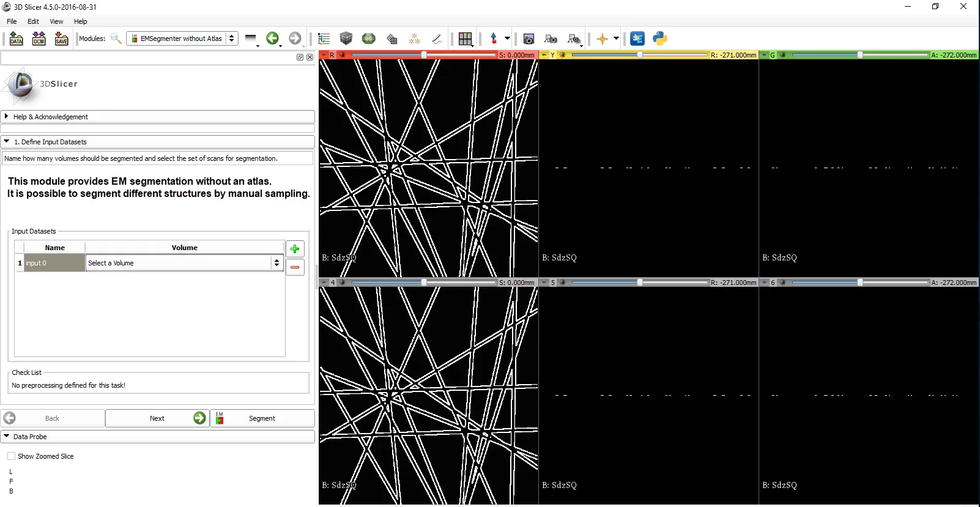This screenshot has width=980, height=507.
Task: Open the Select a Volume combo box
Action: [x=184, y=263]
